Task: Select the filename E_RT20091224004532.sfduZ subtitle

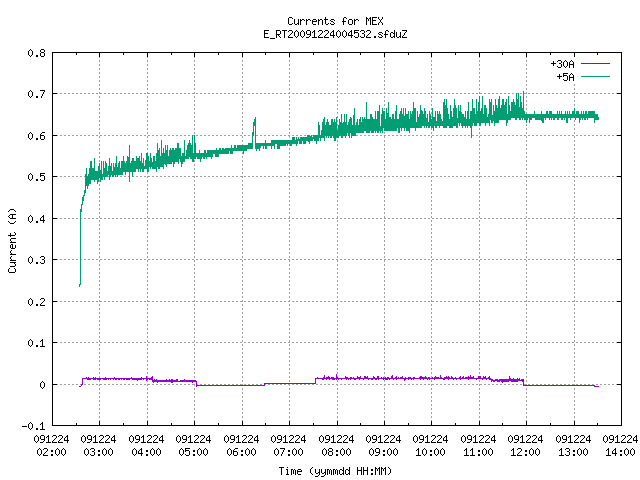Action: (x=335, y=34)
